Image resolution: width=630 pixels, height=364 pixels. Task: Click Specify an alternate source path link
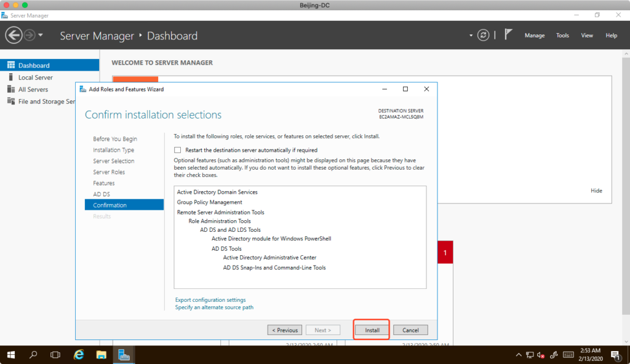point(214,307)
